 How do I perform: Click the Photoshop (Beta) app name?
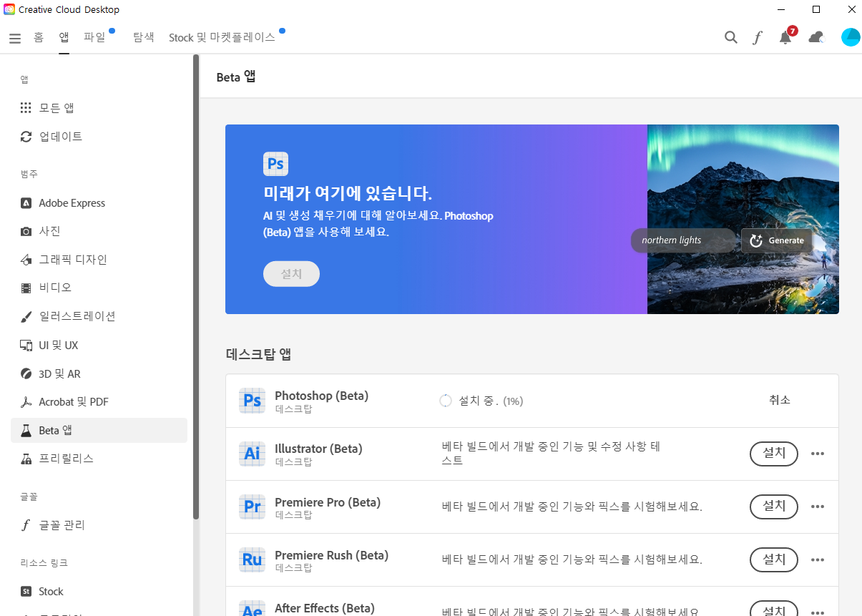click(x=321, y=396)
